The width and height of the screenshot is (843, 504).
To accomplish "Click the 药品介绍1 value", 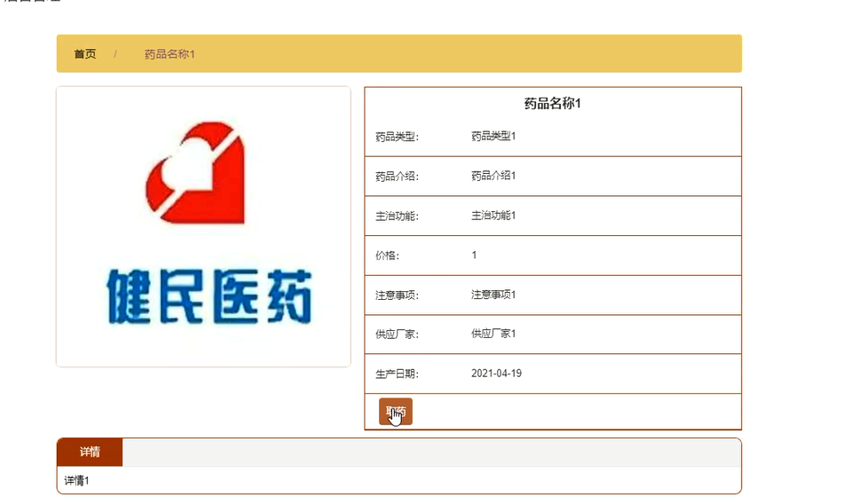I will (493, 176).
